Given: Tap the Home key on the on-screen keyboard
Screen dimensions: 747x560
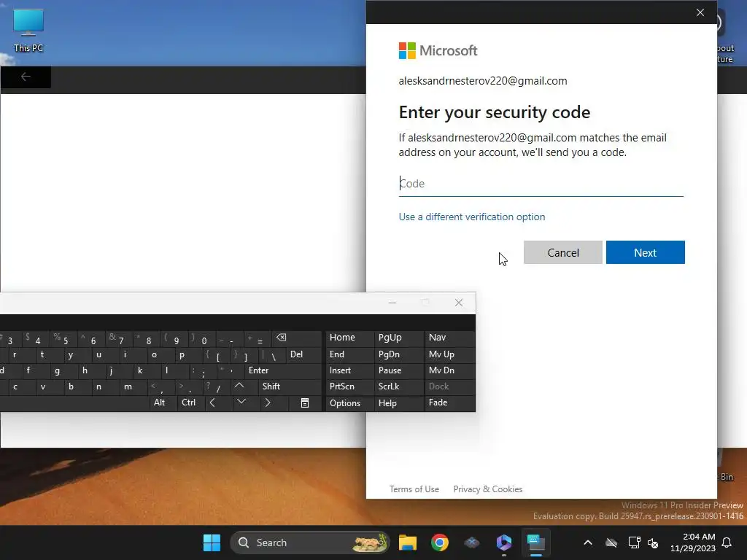Looking at the screenshot, I should tap(349, 338).
